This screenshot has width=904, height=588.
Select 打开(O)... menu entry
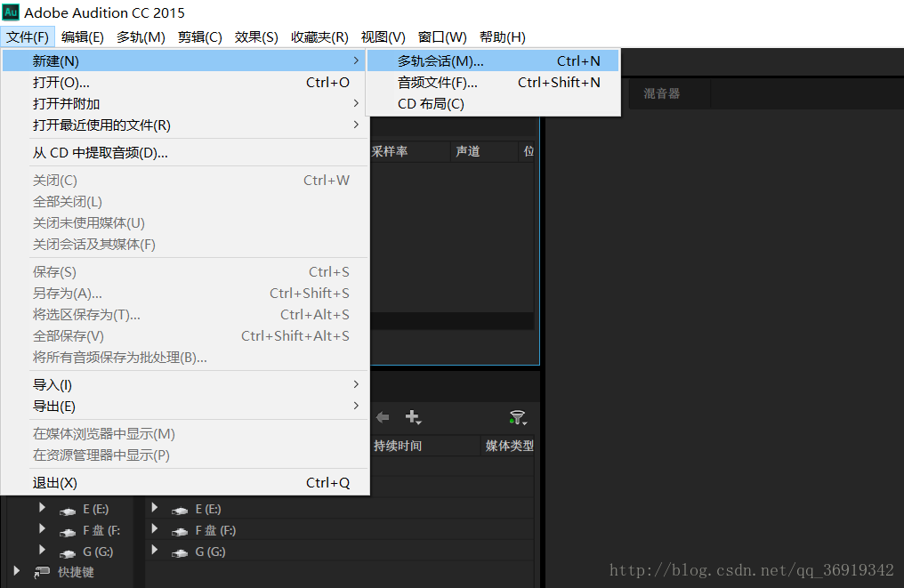tap(183, 83)
